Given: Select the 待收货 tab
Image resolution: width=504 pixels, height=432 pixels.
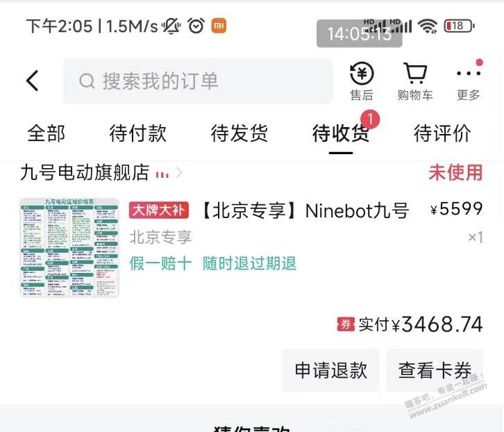Looking at the screenshot, I should pos(341,133).
